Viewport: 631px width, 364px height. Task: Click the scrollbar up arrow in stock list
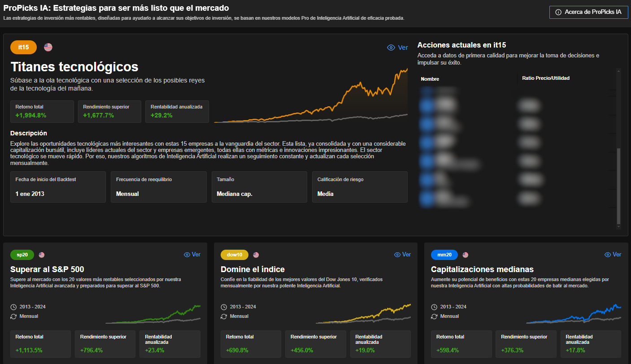619,70
